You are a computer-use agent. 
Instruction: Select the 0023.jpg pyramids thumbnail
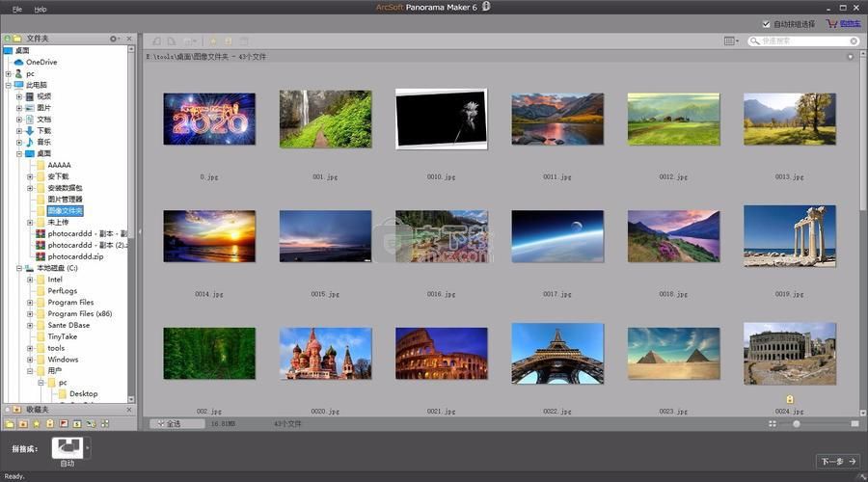pos(674,354)
